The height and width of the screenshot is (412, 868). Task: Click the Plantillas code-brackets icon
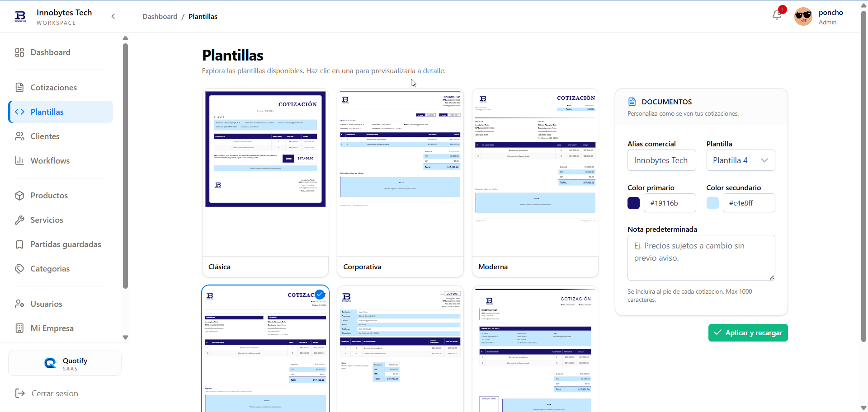click(19, 112)
